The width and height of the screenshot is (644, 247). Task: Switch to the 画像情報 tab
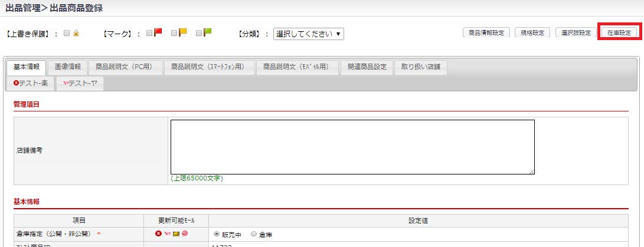coord(68,67)
